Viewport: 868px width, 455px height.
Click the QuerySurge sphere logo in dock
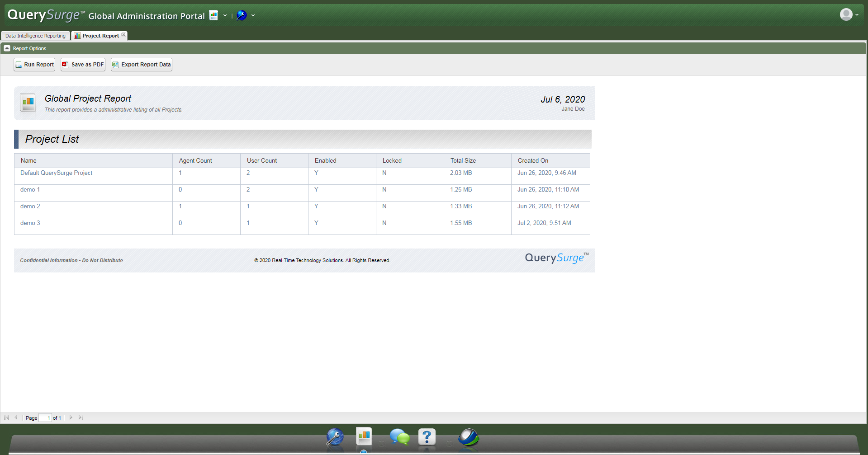pos(469,437)
